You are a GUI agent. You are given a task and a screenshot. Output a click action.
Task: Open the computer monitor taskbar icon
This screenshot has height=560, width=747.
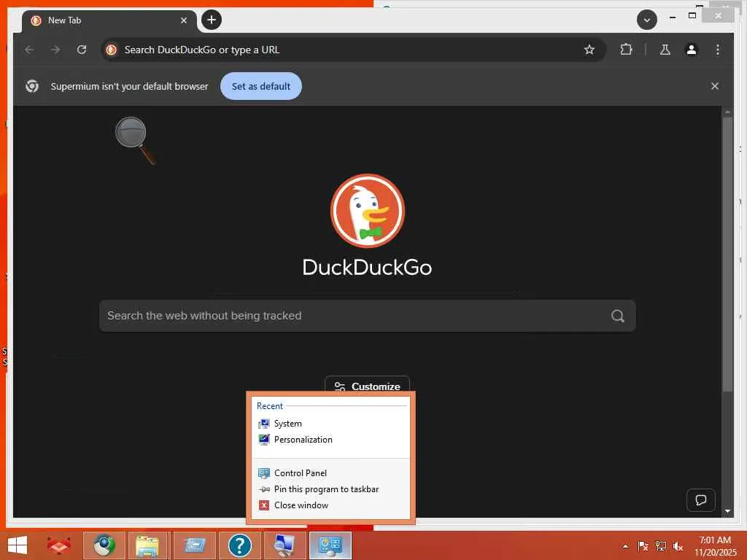pyautogui.click(x=285, y=545)
